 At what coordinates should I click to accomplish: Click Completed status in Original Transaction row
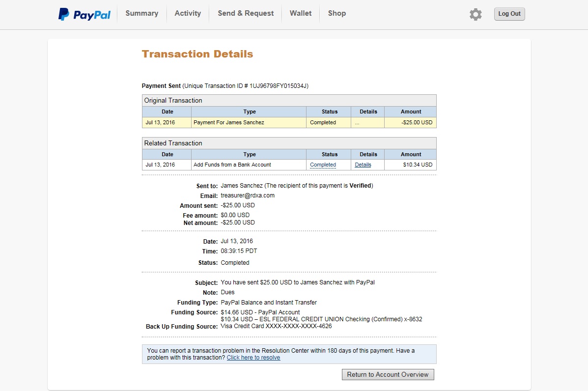pyautogui.click(x=323, y=123)
